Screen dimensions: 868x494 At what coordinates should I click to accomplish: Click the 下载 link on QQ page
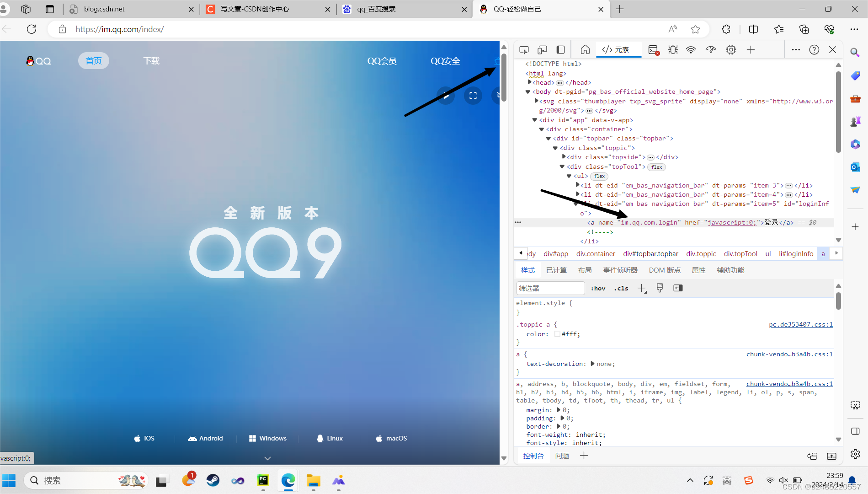151,61
